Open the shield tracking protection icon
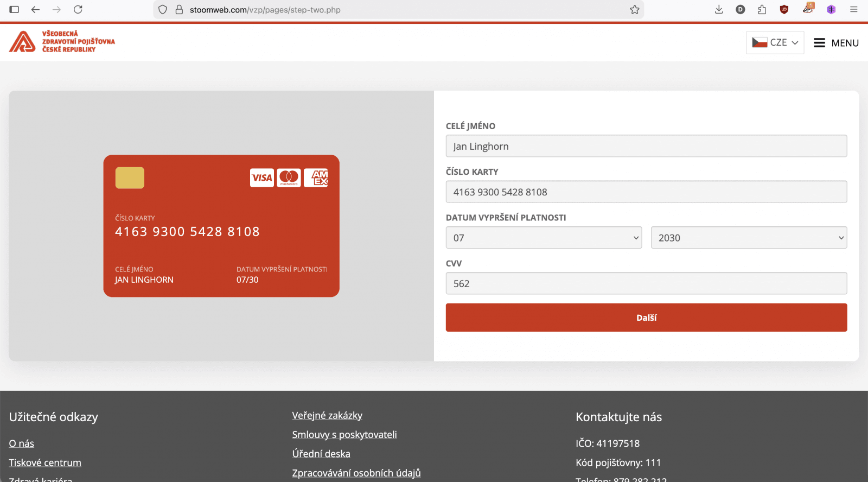Image resolution: width=868 pixels, height=482 pixels. [163, 10]
